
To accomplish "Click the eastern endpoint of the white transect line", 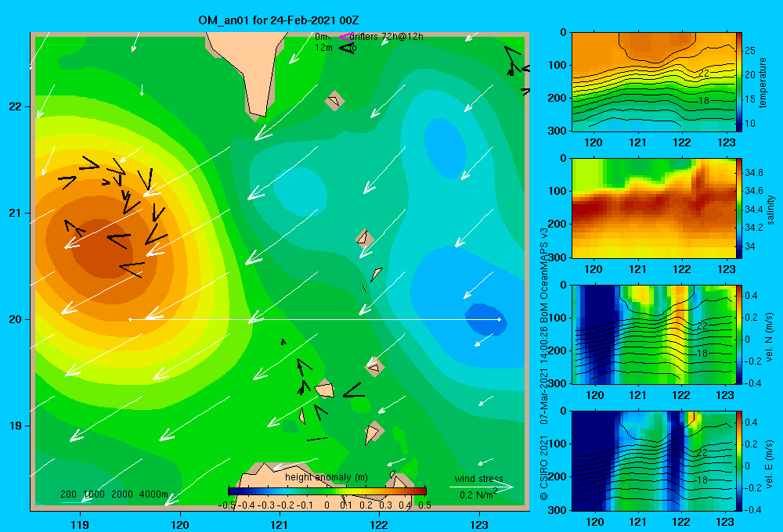I will 500,319.
